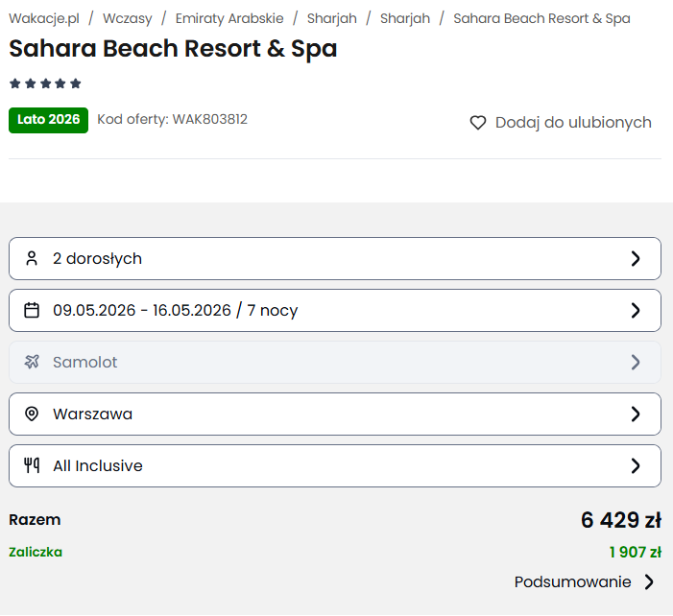Go to Wakacje.pl breadcrumb home
Viewport: 673px width, 616px height.
tap(43, 18)
